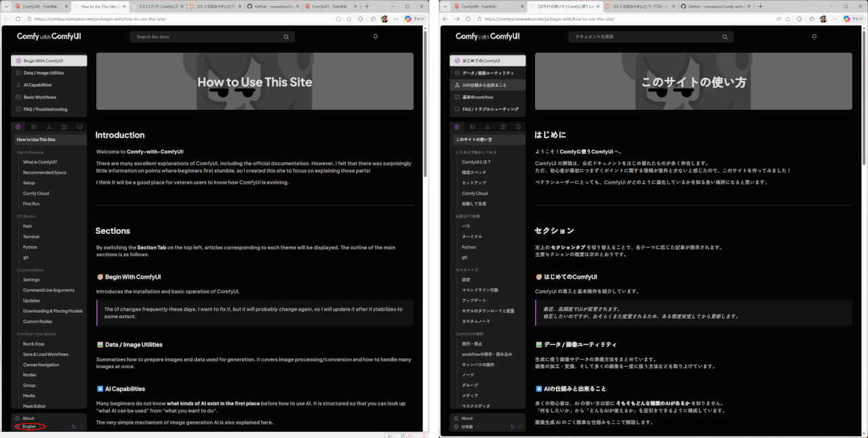Expand the tab list chevron in left browser
Screen dimensions: 868x438
pyautogui.click(x=7, y=6)
